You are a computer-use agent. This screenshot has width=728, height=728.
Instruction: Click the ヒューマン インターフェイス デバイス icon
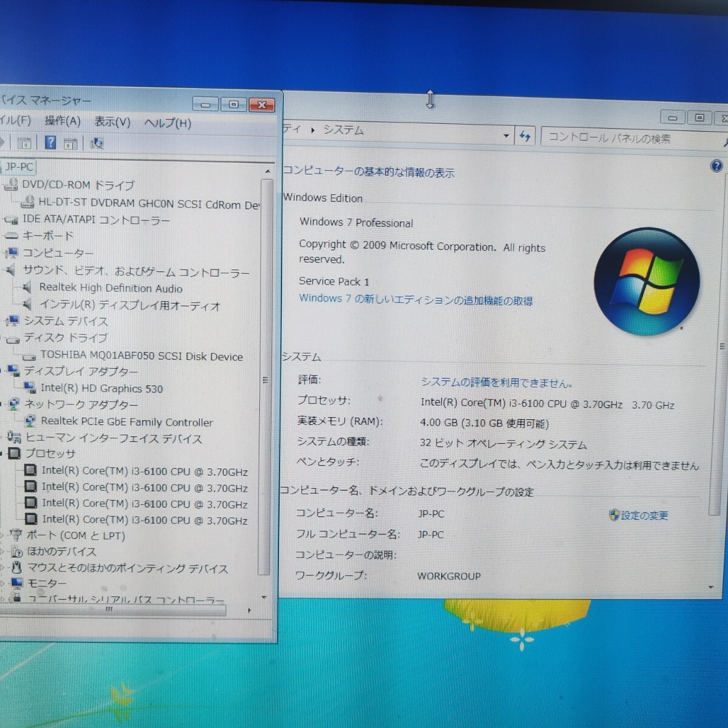pyautogui.click(x=14, y=437)
